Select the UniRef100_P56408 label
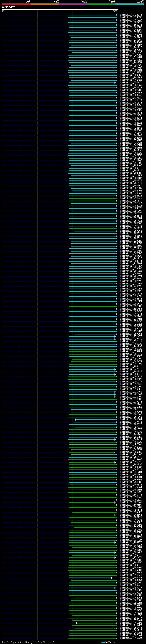The width and height of the screenshot is (146, 644). coord(131,191)
